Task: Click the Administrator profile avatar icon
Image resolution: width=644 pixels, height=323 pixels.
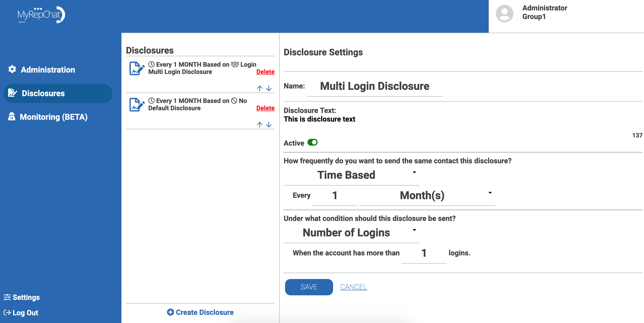Action: pyautogui.click(x=504, y=14)
